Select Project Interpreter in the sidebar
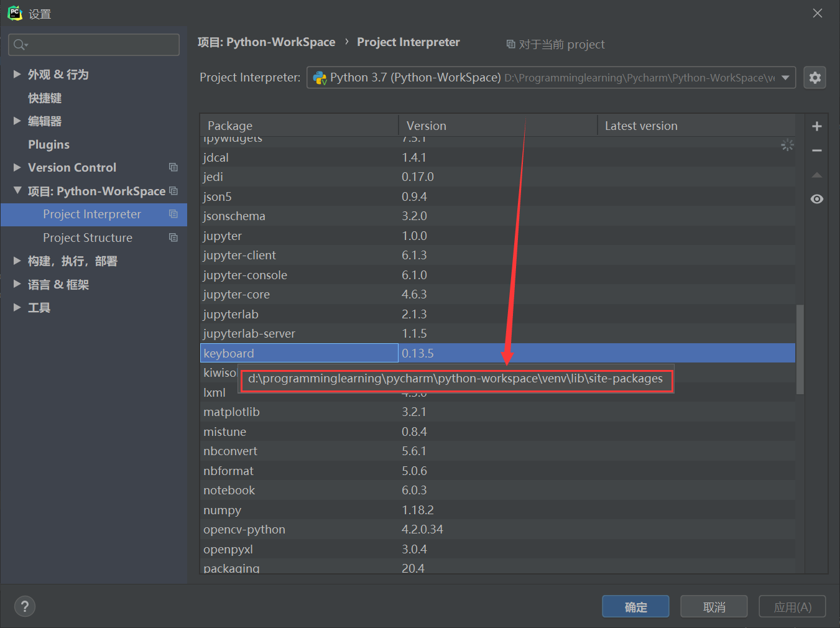Screen dimensions: 840x628 pos(94,214)
